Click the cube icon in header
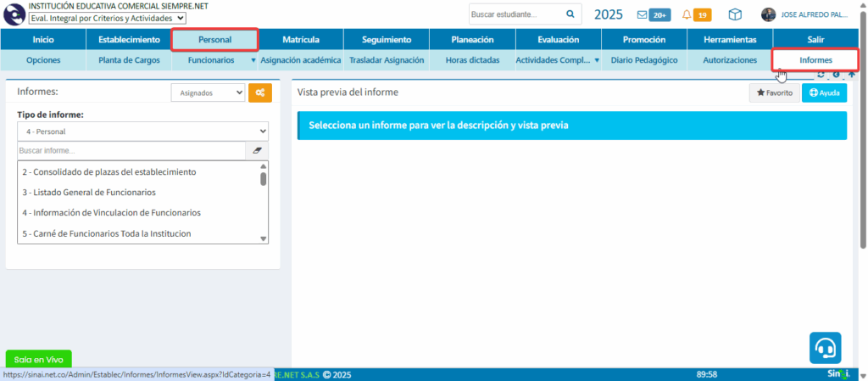 click(735, 14)
